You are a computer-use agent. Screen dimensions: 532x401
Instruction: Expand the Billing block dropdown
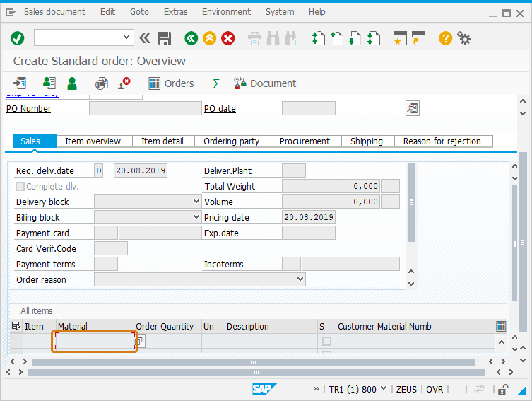(196, 216)
